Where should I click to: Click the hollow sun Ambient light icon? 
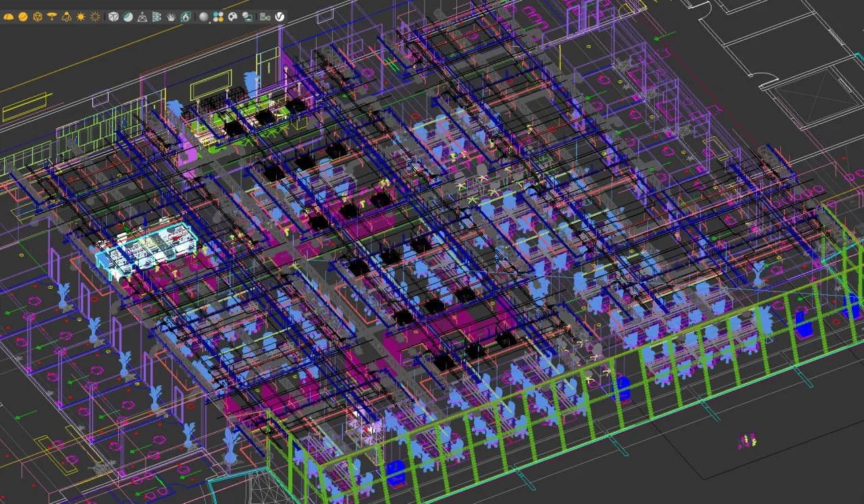pyautogui.click(x=96, y=16)
